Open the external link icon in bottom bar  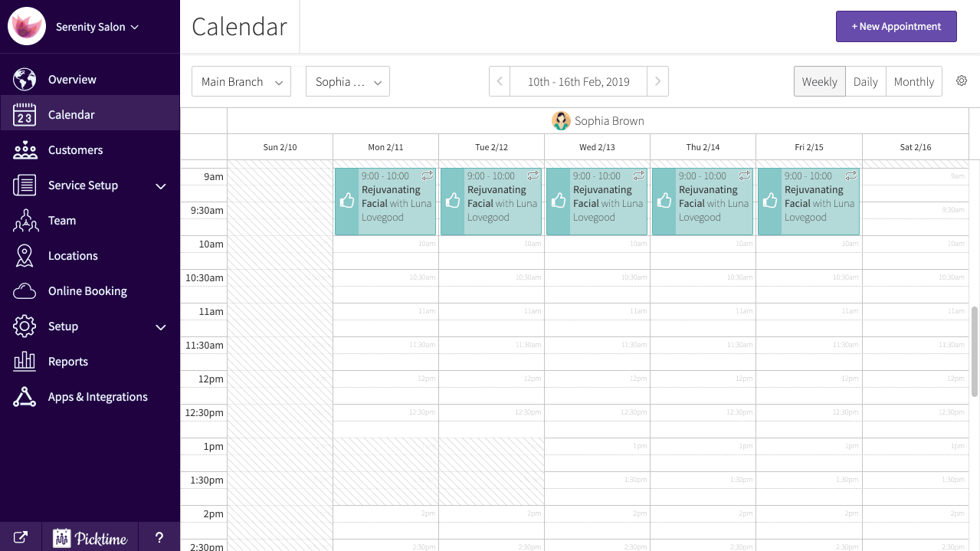(x=21, y=537)
